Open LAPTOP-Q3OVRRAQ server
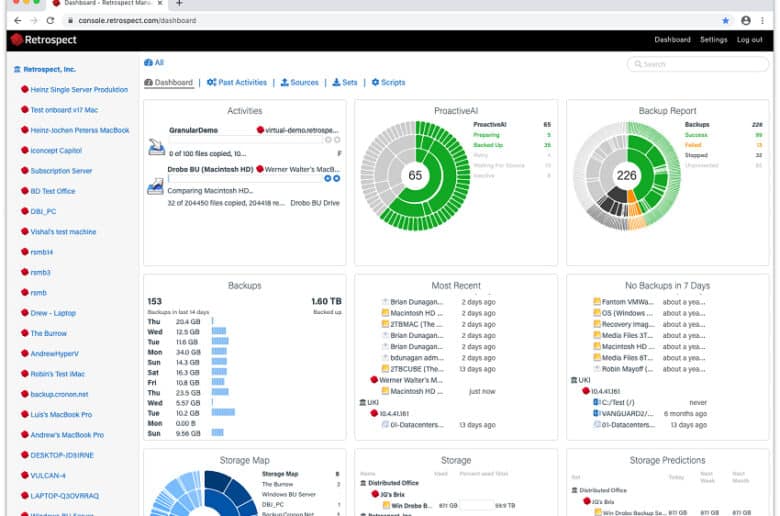Image resolution: width=780 pixels, height=516 pixels. (65, 496)
